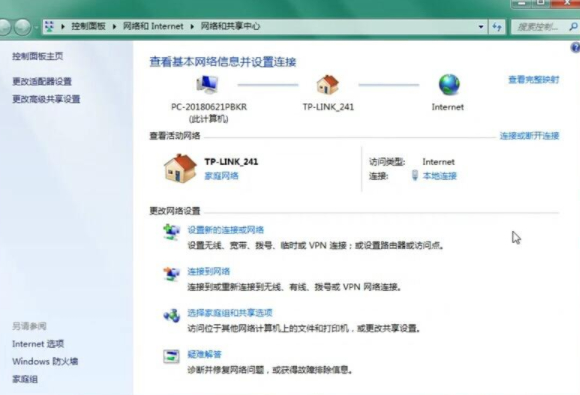Viewport: 580px width, 395px height.
Task: Click the control panel icon in address bar
Action: [x=49, y=26]
